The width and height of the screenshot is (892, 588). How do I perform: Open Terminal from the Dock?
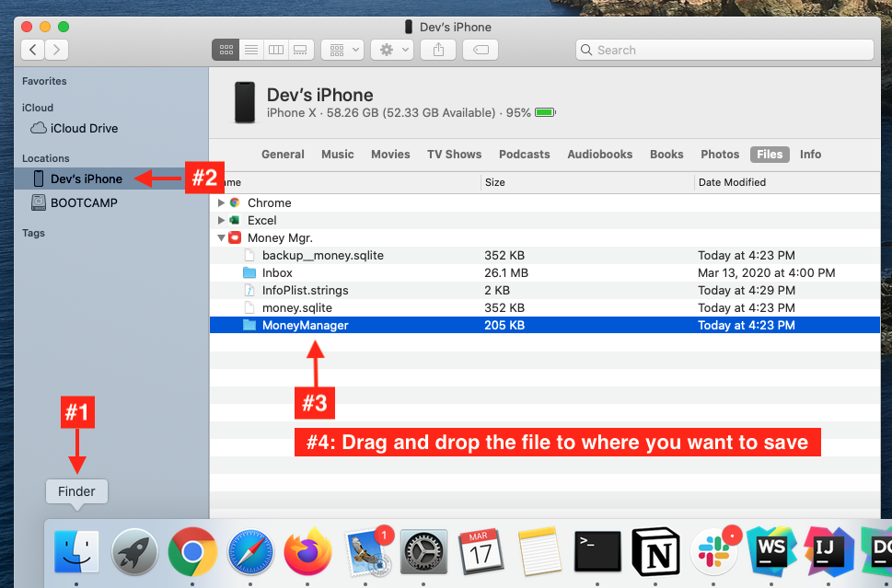[x=597, y=551]
